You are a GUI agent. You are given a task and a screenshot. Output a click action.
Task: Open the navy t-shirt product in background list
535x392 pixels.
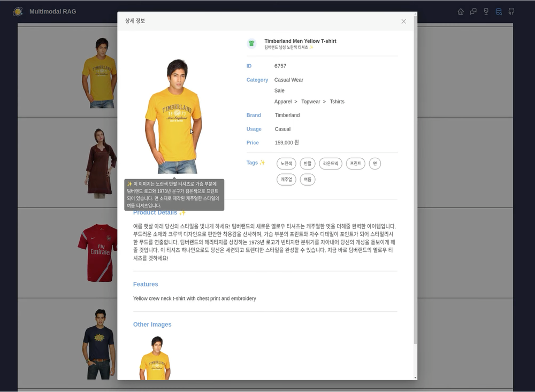[100, 344]
